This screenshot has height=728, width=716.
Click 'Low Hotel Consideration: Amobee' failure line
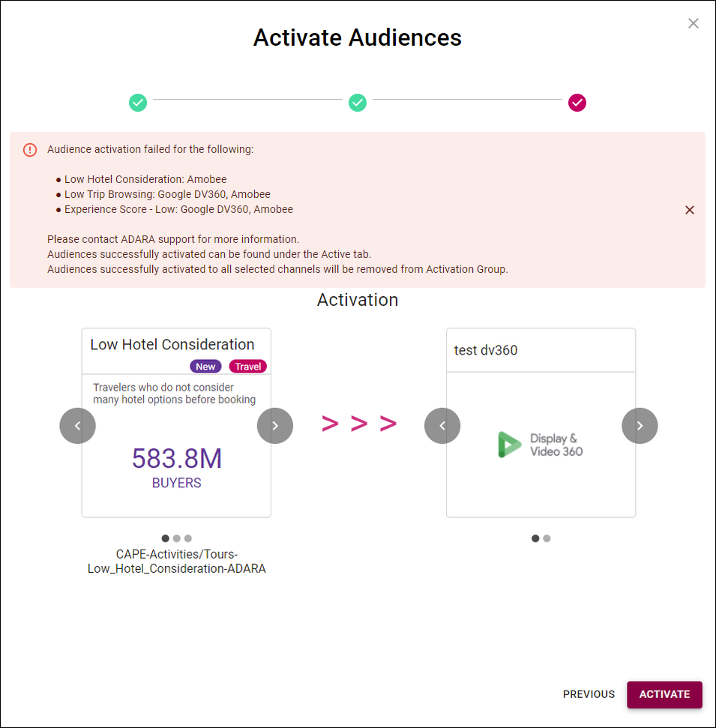145,179
